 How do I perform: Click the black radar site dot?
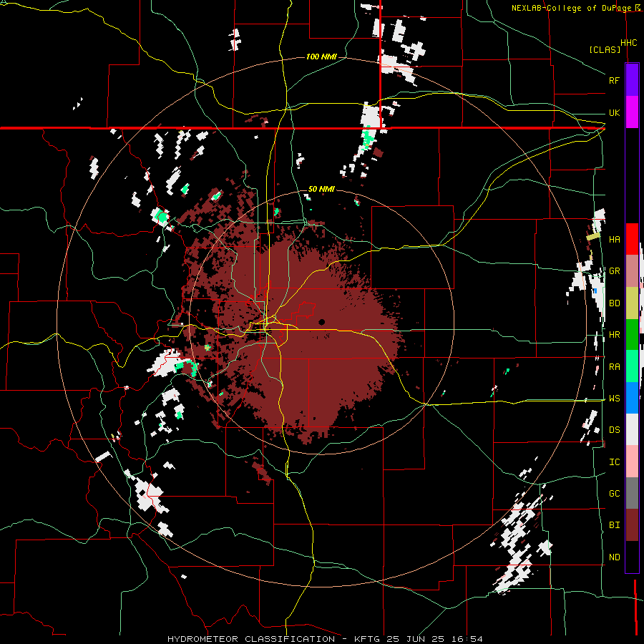tap(322, 322)
